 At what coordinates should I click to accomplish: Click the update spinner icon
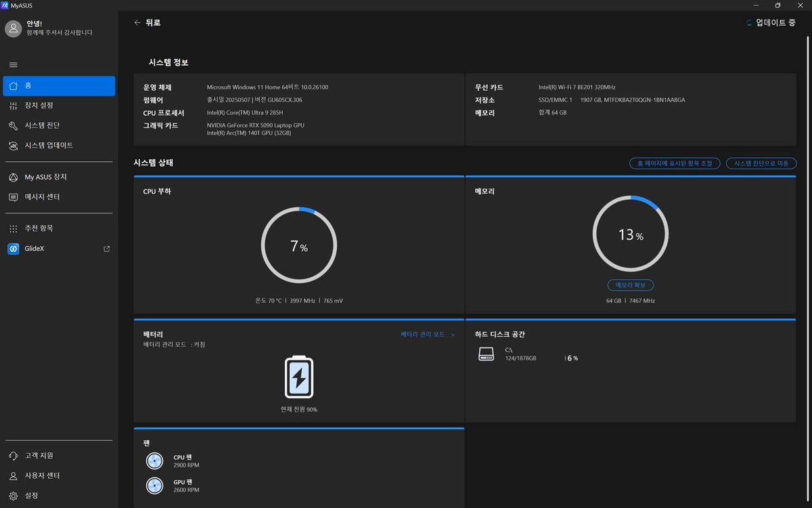749,22
